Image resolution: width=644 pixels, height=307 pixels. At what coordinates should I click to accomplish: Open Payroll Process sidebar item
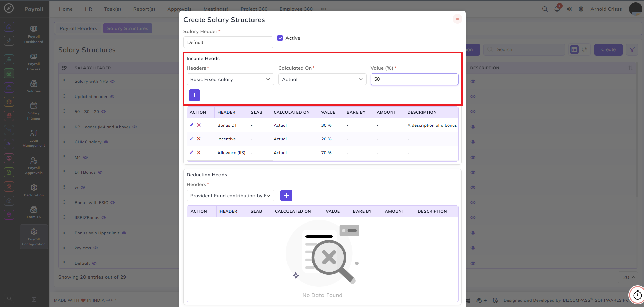click(34, 62)
